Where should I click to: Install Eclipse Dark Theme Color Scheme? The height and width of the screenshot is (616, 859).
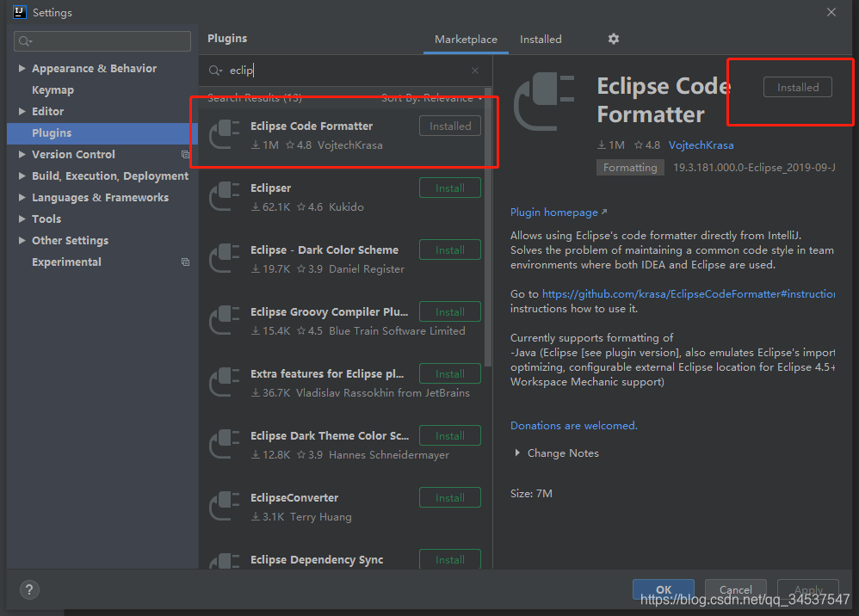click(450, 435)
